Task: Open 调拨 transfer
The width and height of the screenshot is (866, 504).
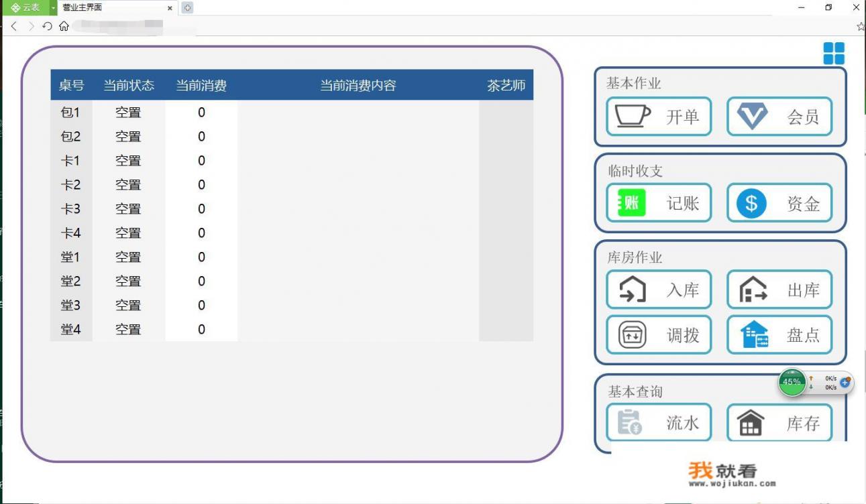Action: click(659, 335)
